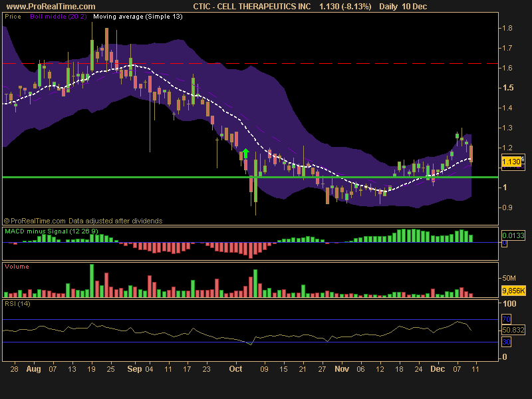Screen dimensions: 532x399
Task: Click the 28 date label on axis
Action: tap(14, 369)
